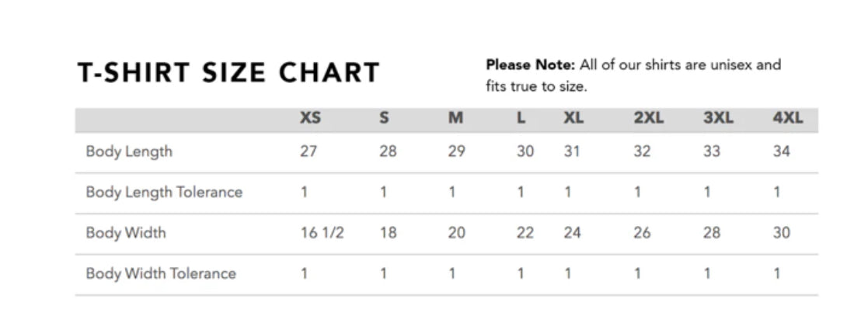868x334 pixels.
Task: Select body width value 20 for M
Action: [456, 233]
